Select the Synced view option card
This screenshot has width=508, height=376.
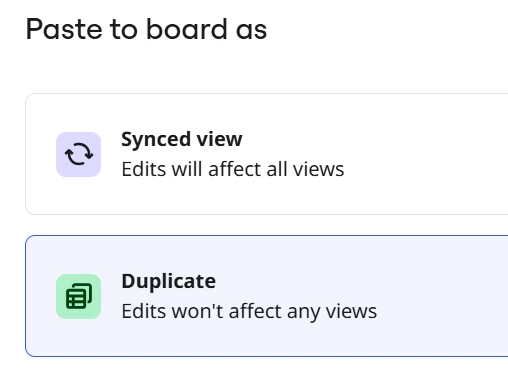[267, 154]
